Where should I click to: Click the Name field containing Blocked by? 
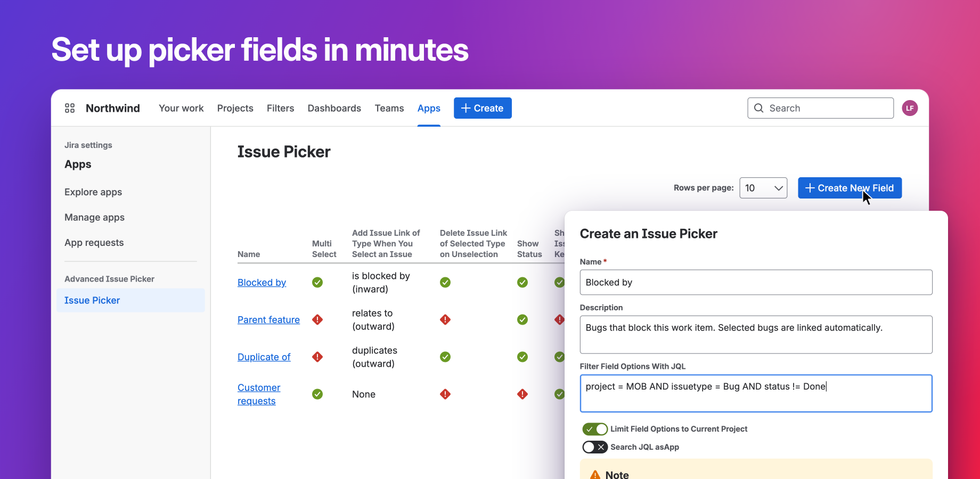[756, 282]
